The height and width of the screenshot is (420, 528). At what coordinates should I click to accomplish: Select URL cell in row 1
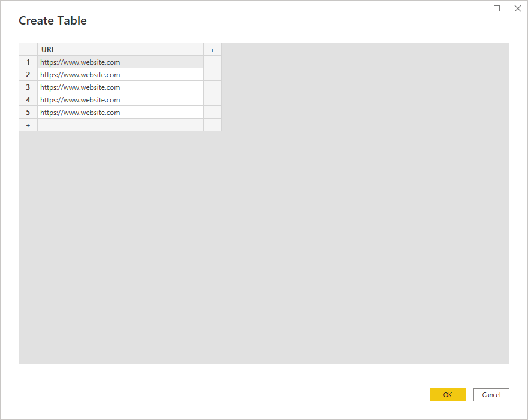(x=120, y=62)
